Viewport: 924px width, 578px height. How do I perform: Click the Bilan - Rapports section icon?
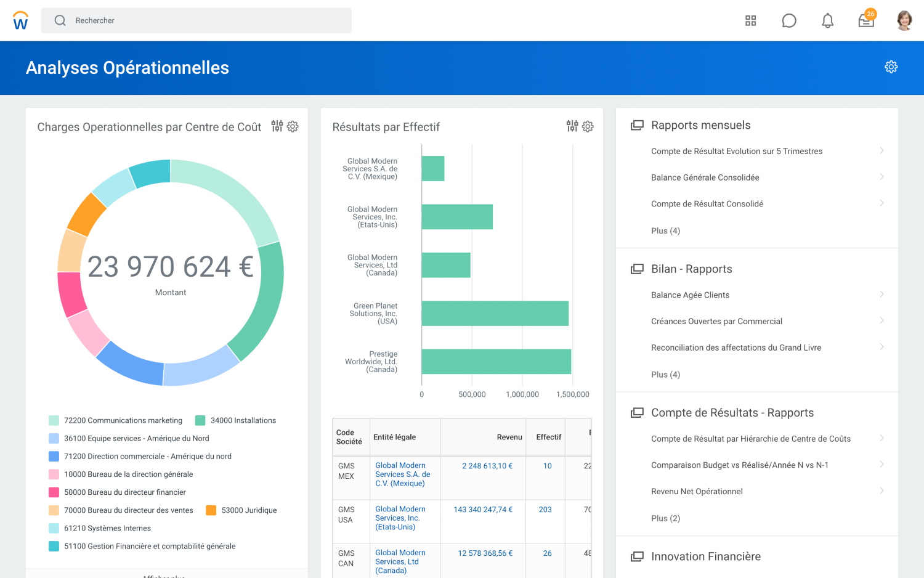[x=637, y=269]
